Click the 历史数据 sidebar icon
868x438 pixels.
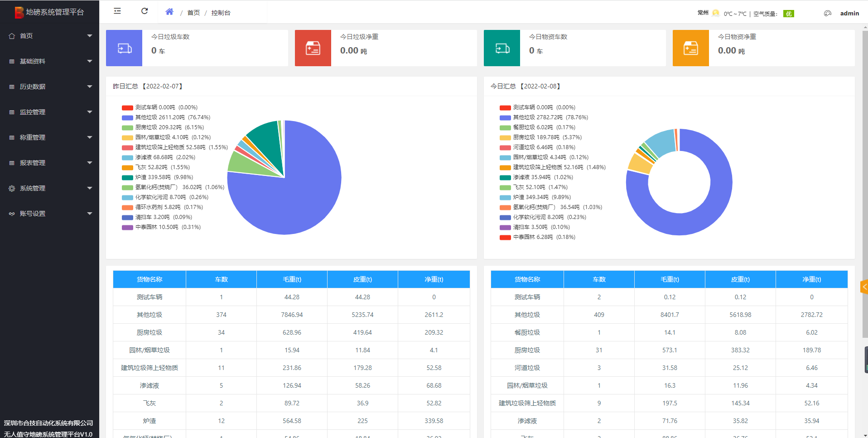[12, 87]
